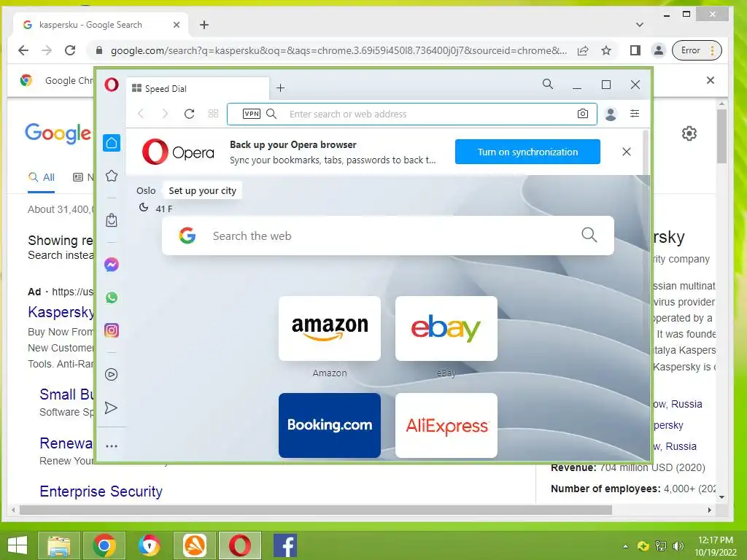The image size is (747, 560).
Task: Open Avast icon on the taskbar
Action: [195, 545]
